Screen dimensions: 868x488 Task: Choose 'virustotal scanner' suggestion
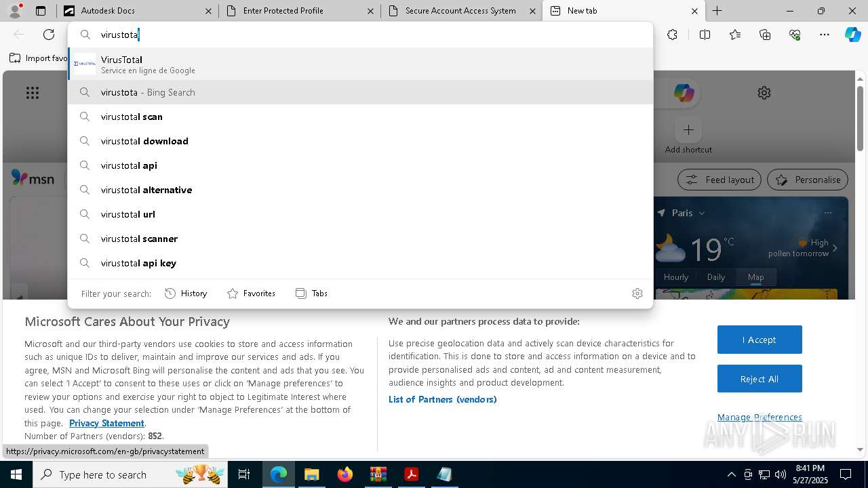point(360,239)
